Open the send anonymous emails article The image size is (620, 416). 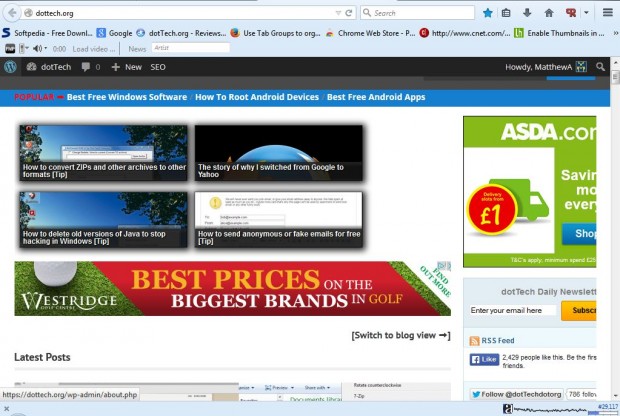pyautogui.click(x=279, y=220)
